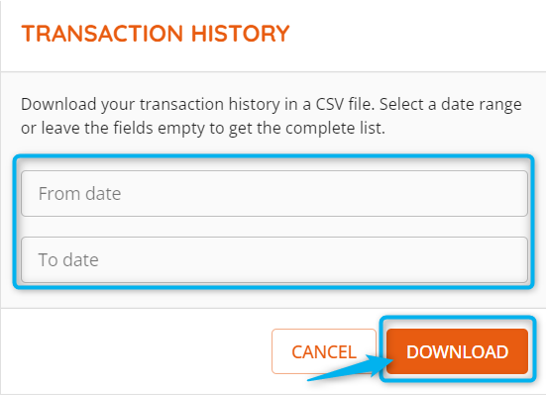
Task: Click right end of the From date box
Action: tap(512, 193)
